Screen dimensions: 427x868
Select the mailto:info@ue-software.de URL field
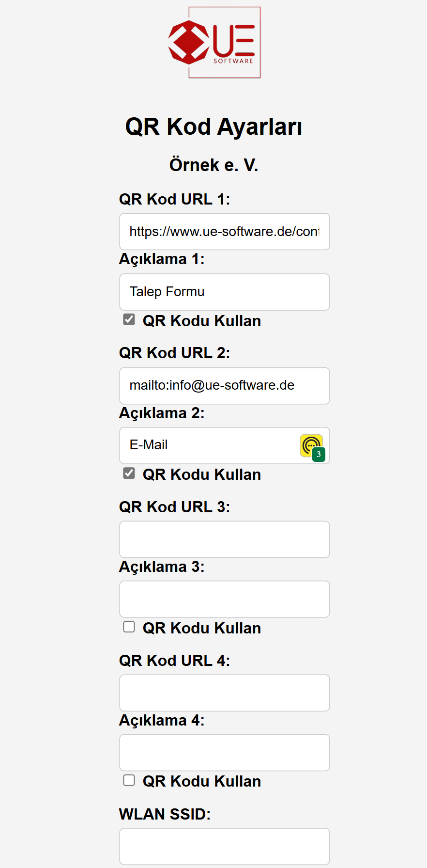[x=225, y=386]
